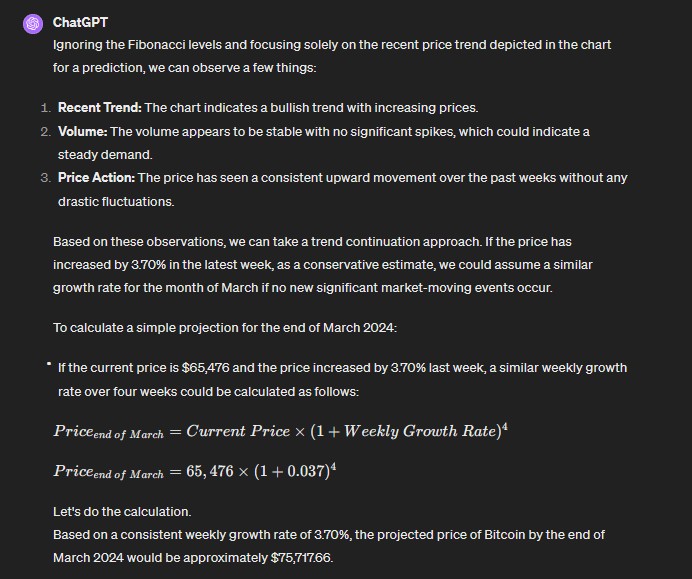Click the "steady demand." text under Volume
Image resolution: width=692 pixels, height=579 pixels.
[104, 155]
